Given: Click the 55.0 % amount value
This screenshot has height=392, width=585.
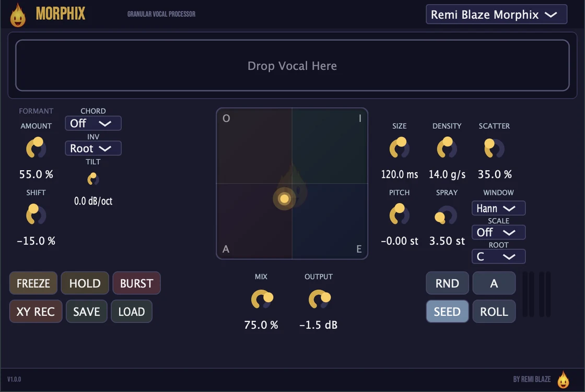Looking at the screenshot, I should click(x=36, y=174).
